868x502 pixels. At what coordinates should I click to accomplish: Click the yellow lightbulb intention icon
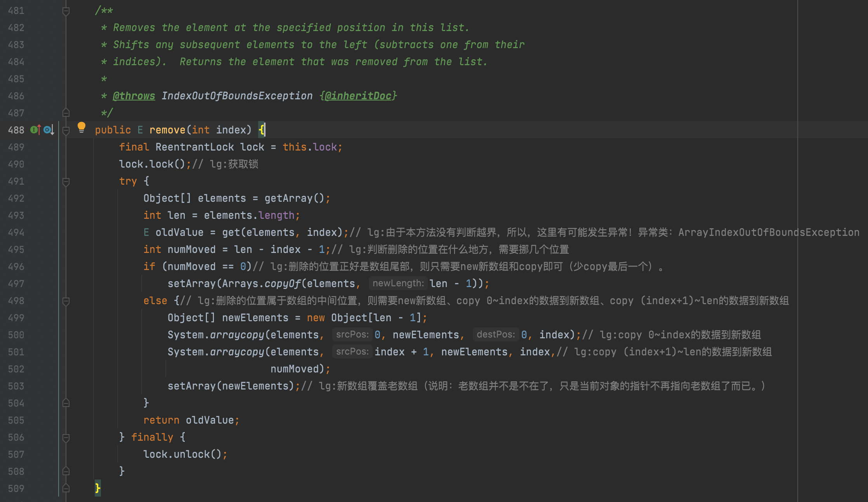82,128
